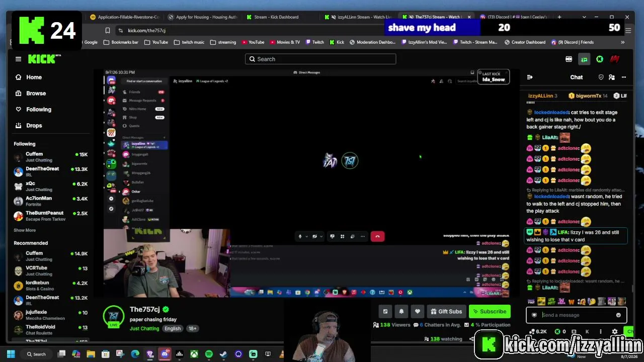
Task: Open TheBurntPeanut channel in Following
Action: 50,216
